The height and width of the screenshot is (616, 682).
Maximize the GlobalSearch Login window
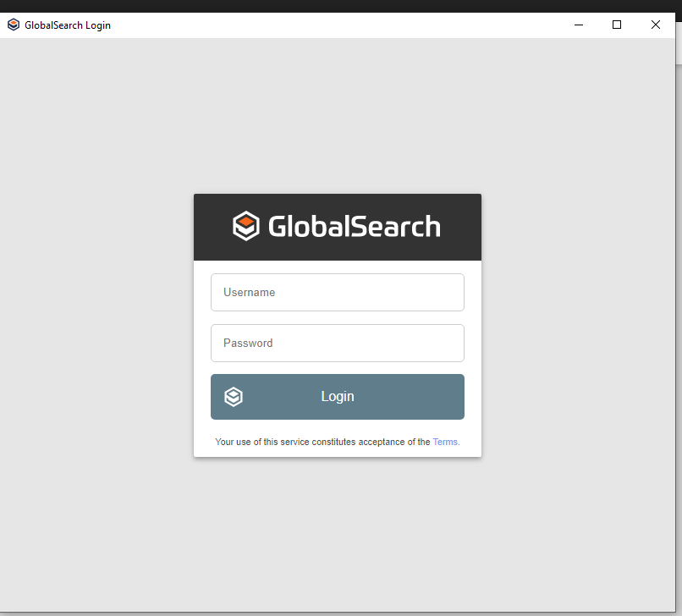click(617, 25)
